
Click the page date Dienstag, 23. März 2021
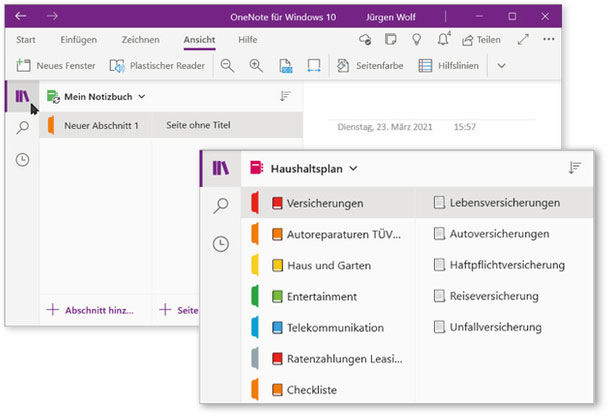[385, 127]
